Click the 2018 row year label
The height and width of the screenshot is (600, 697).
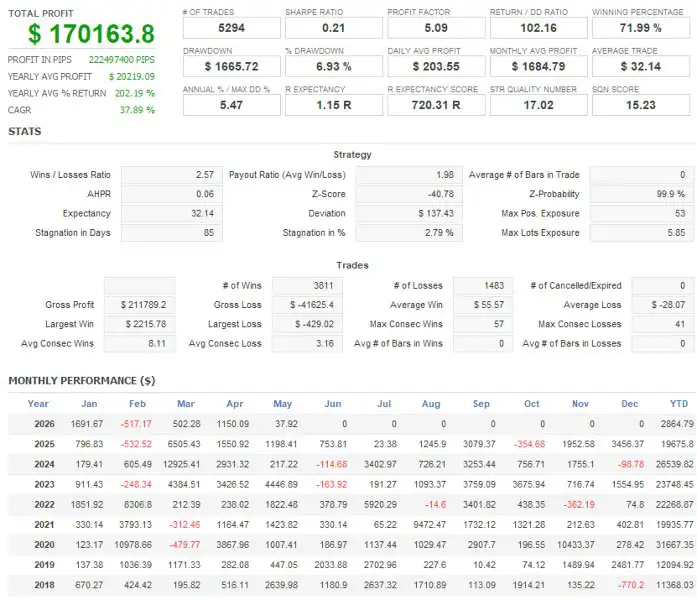point(44,585)
